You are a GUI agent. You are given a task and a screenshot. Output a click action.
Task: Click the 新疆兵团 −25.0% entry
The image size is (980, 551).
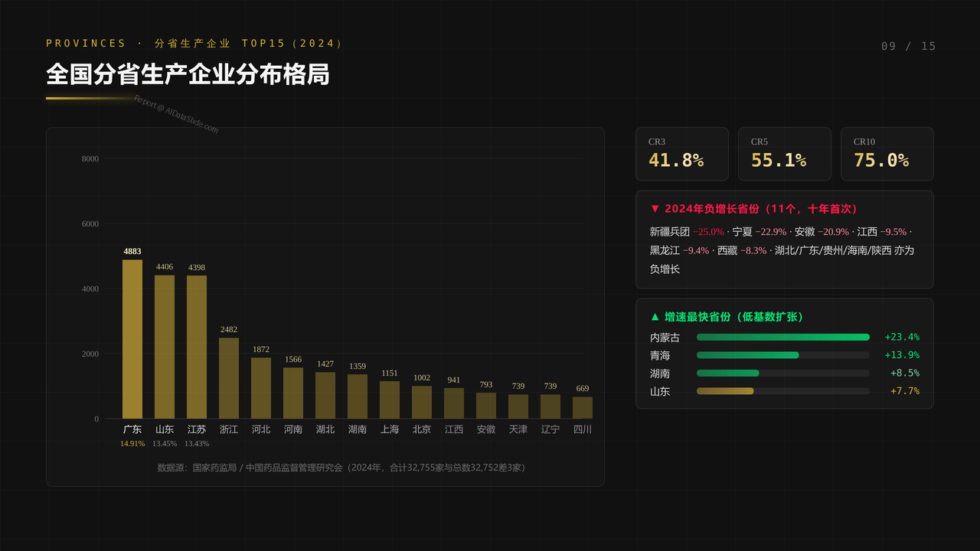coord(687,231)
